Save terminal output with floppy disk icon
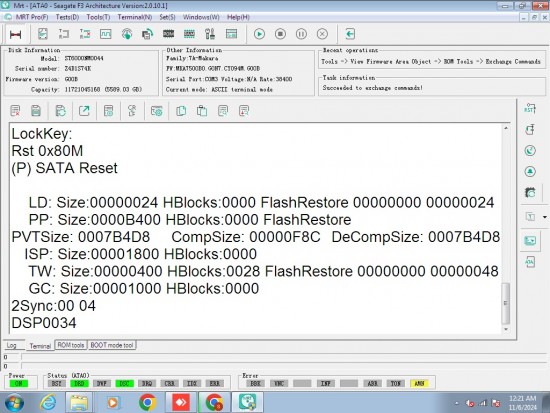 click(36, 111)
